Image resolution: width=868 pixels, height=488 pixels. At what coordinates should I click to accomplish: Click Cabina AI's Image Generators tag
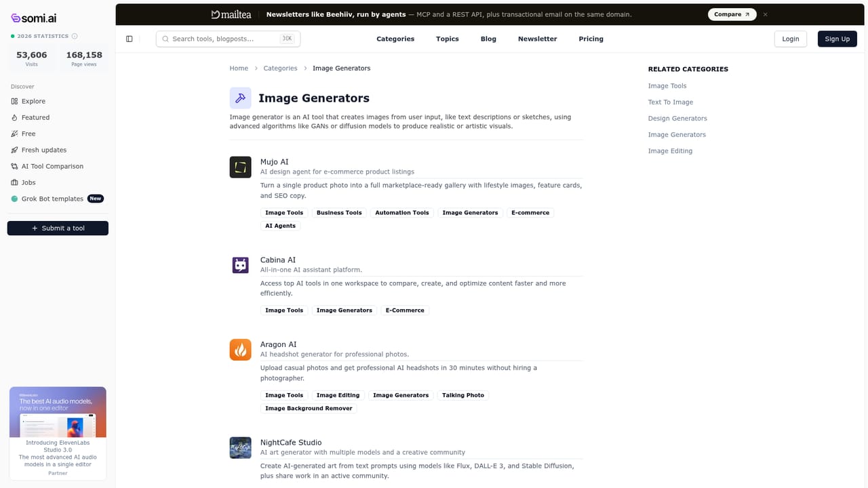click(344, 310)
